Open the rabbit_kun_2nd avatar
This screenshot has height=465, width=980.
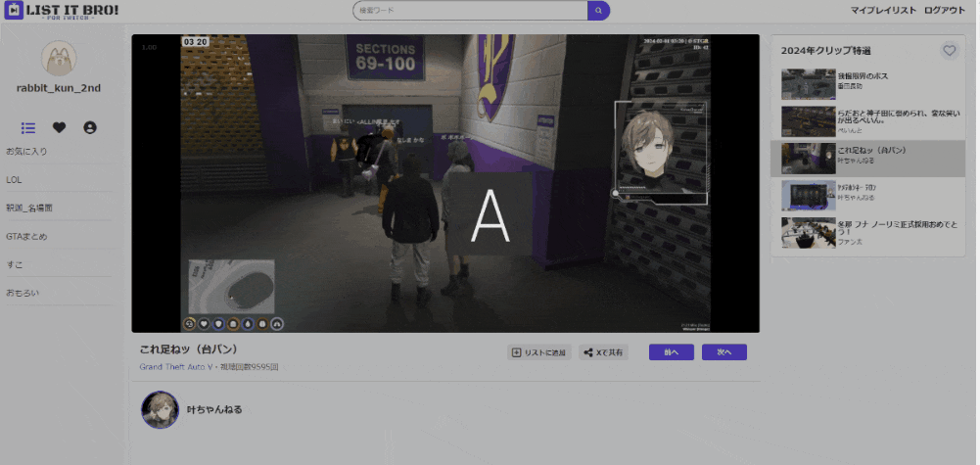59,58
